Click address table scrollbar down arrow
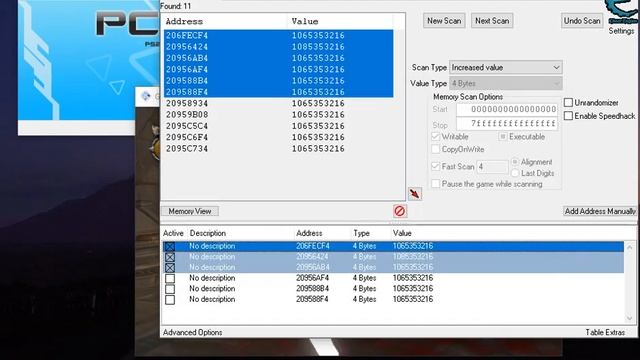This screenshot has width=640, height=360. click(630, 318)
